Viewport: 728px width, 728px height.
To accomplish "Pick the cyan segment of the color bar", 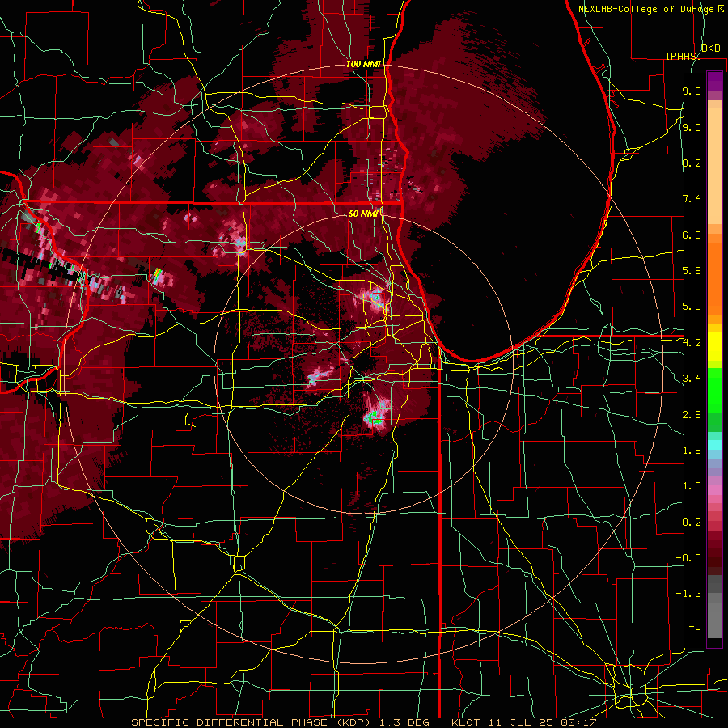I will pos(714,445).
